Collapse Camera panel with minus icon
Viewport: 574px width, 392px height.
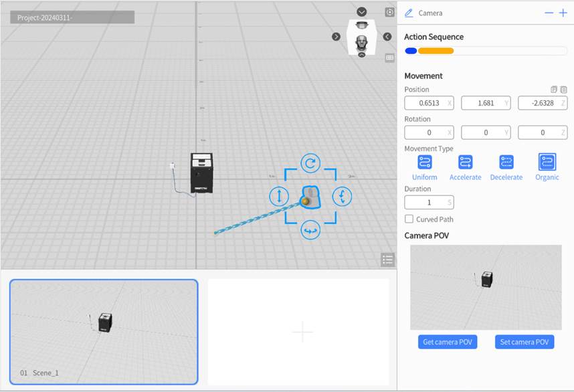[549, 13]
